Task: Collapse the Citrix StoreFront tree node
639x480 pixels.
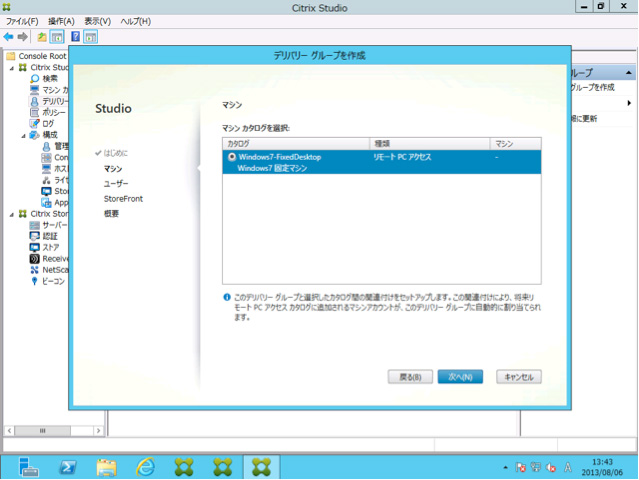Action: [x=11, y=214]
